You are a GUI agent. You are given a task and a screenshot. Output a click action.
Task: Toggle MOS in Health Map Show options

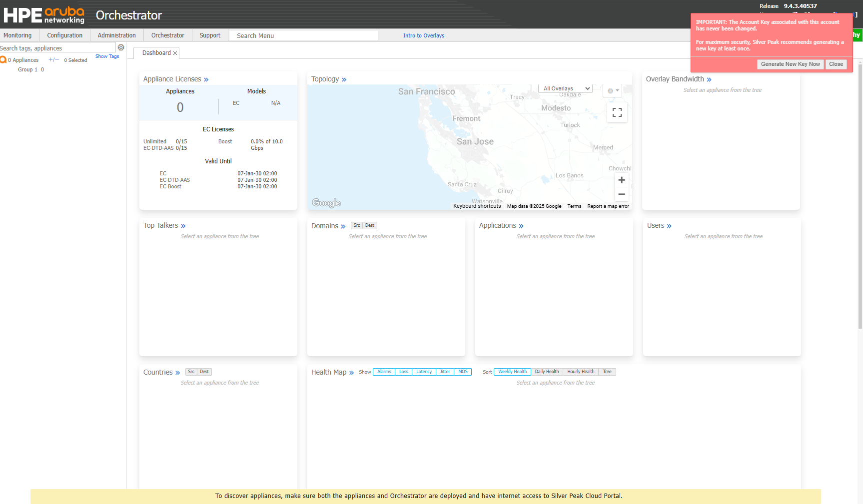point(463,372)
